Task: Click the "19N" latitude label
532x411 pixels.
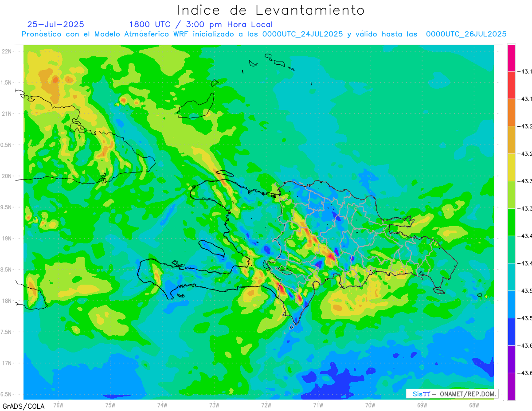Action: [6, 238]
